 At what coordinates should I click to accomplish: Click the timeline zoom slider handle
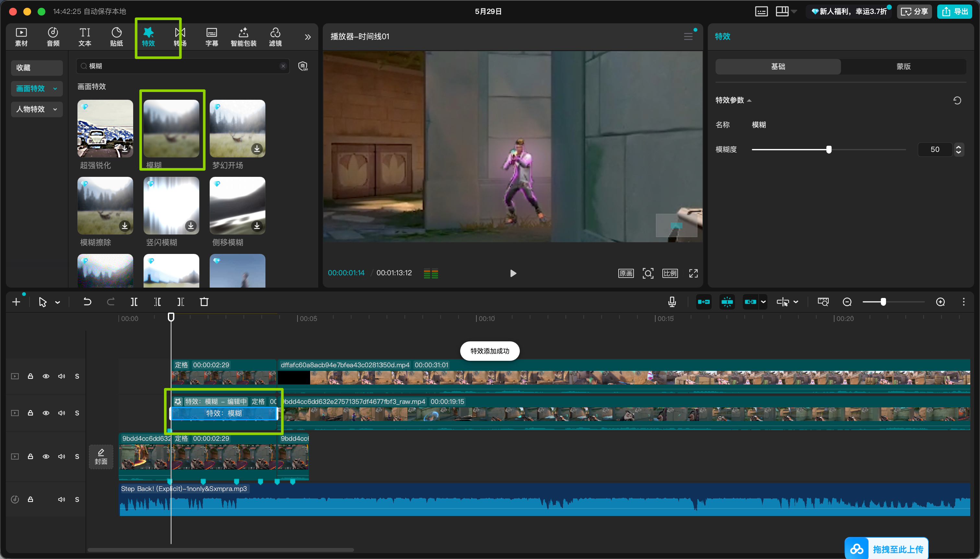(x=883, y=302)
